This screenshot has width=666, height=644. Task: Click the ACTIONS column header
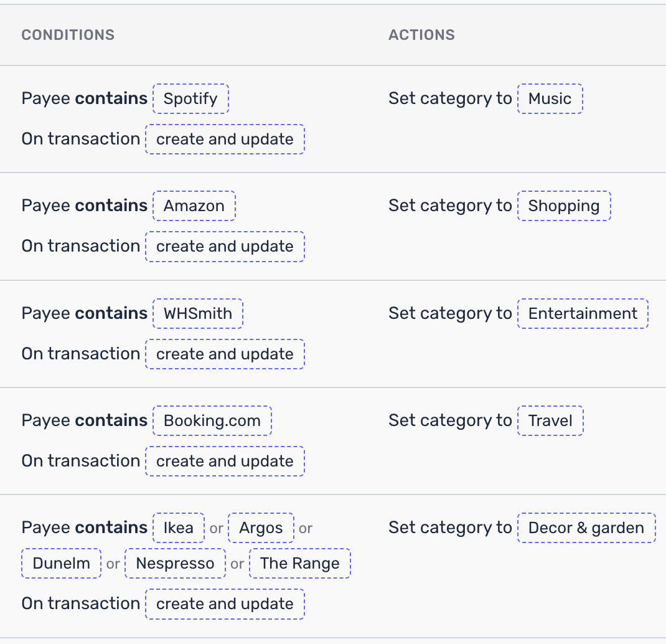[x=421, y=35]
